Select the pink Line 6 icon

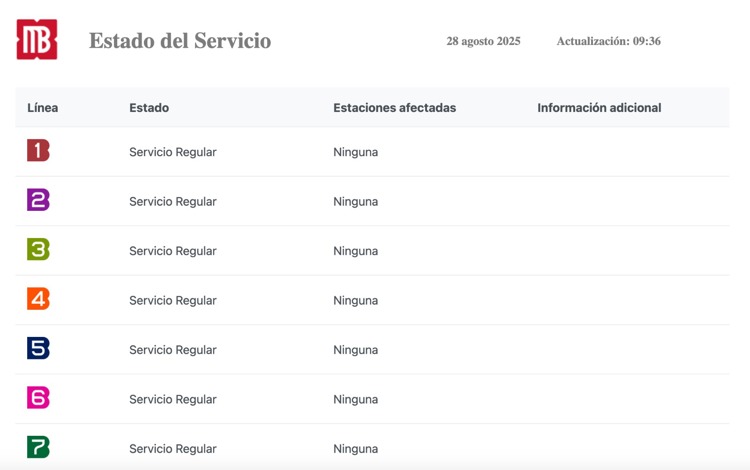tap(38, 398)
